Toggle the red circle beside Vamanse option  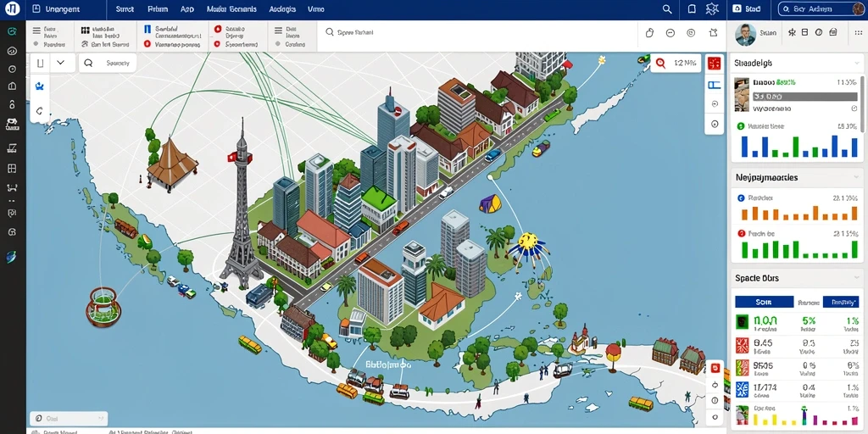(147, 44)
